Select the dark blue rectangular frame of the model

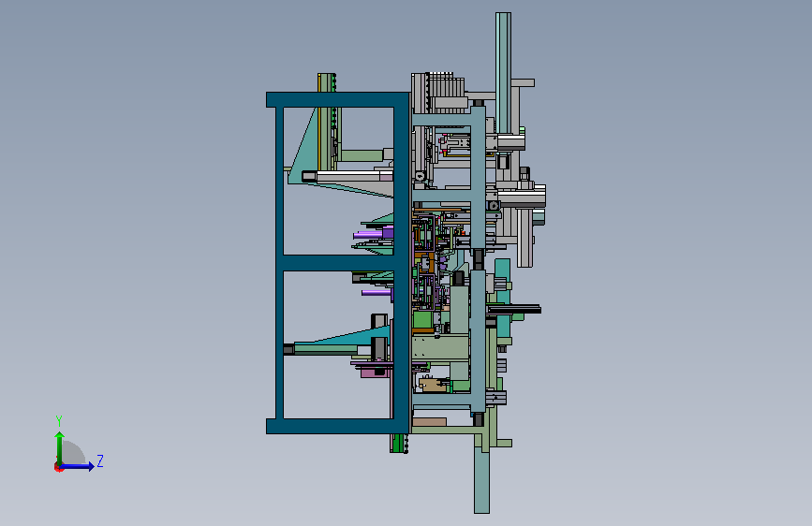(x=338, y=263)
